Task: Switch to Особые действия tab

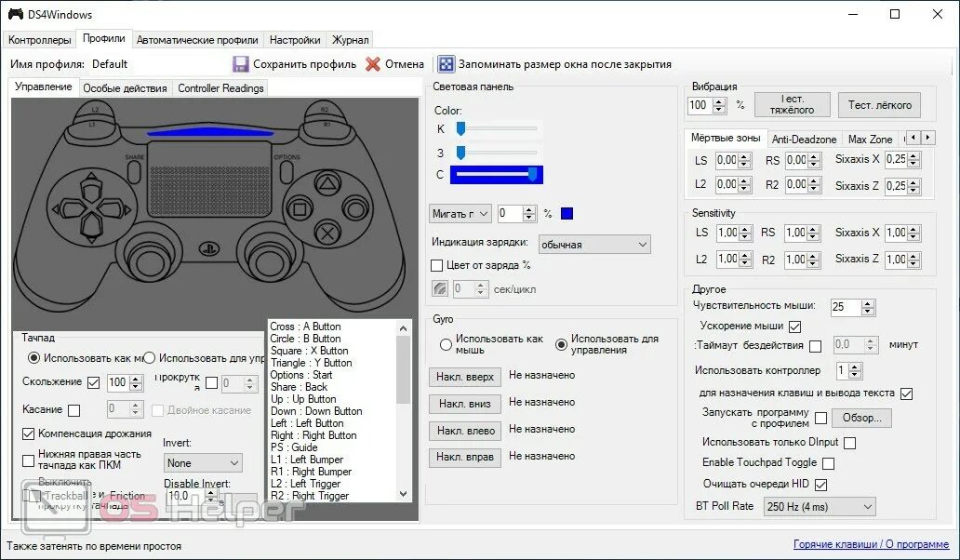Action: click(x=125, y=88)
